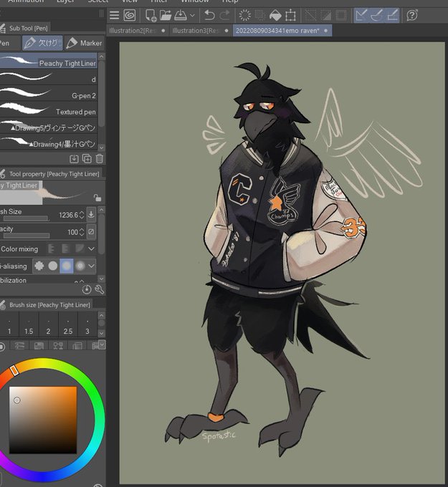Click the Deselect icon
The height and width of the screenshot is (487, 448).
pos(310,15)
